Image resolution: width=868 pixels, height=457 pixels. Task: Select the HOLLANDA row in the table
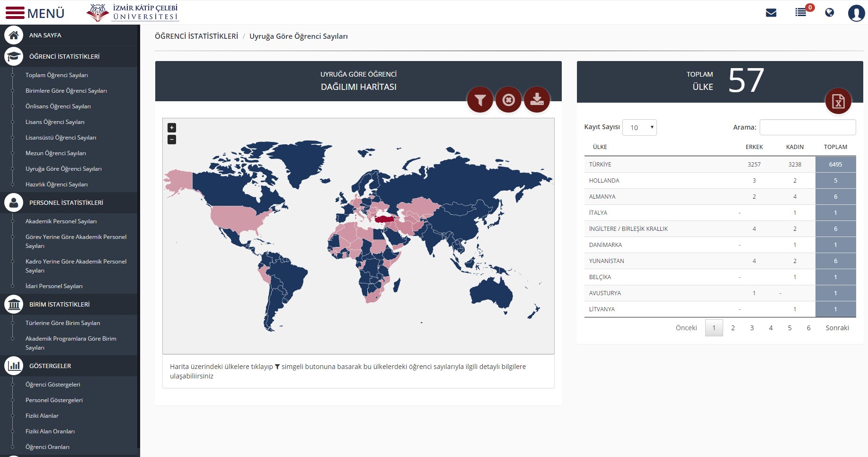coord(720,180)
